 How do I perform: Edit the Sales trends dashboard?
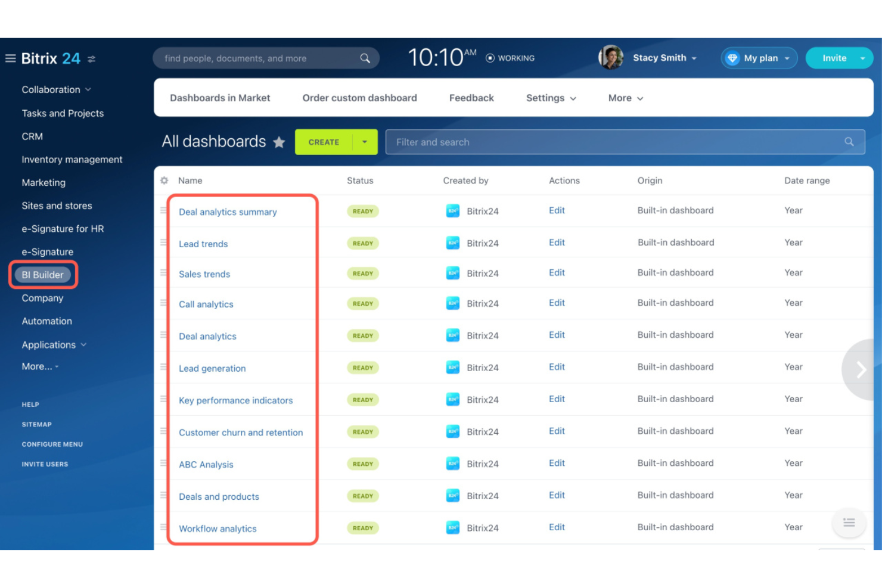coord(556,272)
